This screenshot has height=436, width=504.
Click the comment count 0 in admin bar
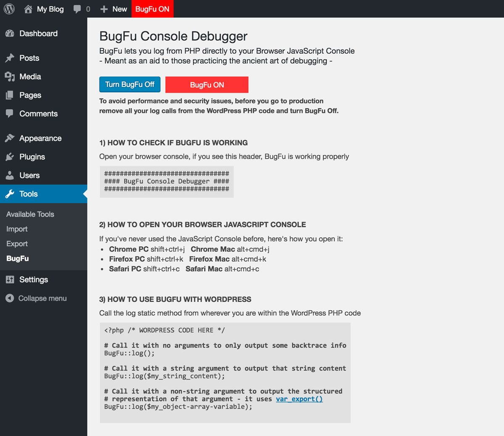(x=88, y=9)
